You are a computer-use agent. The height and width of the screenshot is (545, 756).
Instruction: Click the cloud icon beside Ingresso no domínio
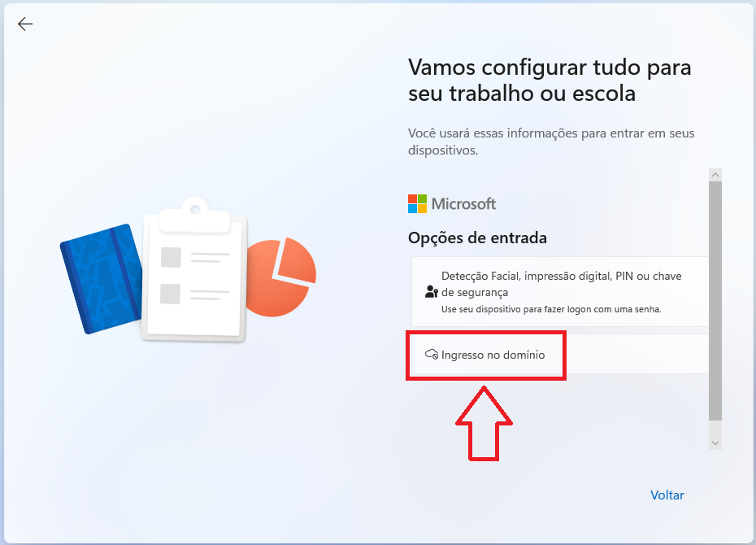point(432,355)
